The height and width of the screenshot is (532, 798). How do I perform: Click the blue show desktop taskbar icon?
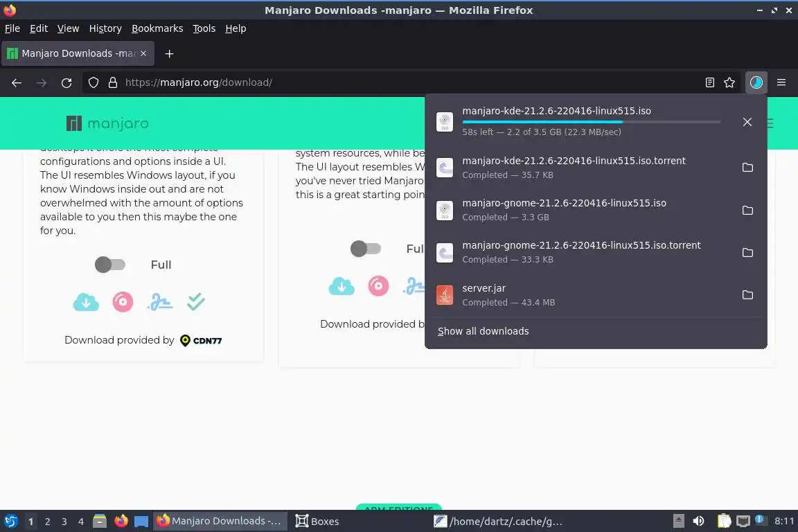141,522
